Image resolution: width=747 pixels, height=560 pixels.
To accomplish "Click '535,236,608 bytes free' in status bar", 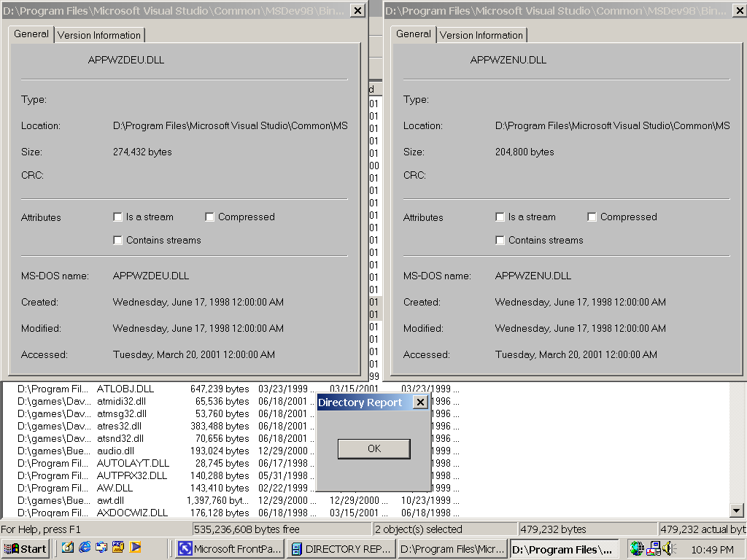I will click(282, 529).
